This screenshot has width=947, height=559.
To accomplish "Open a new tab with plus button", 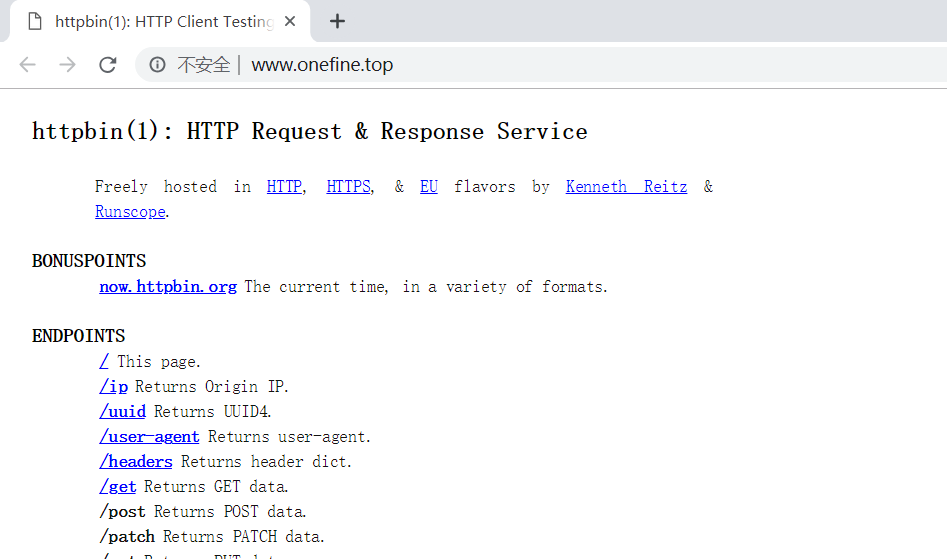I will (x=338, y=22).
